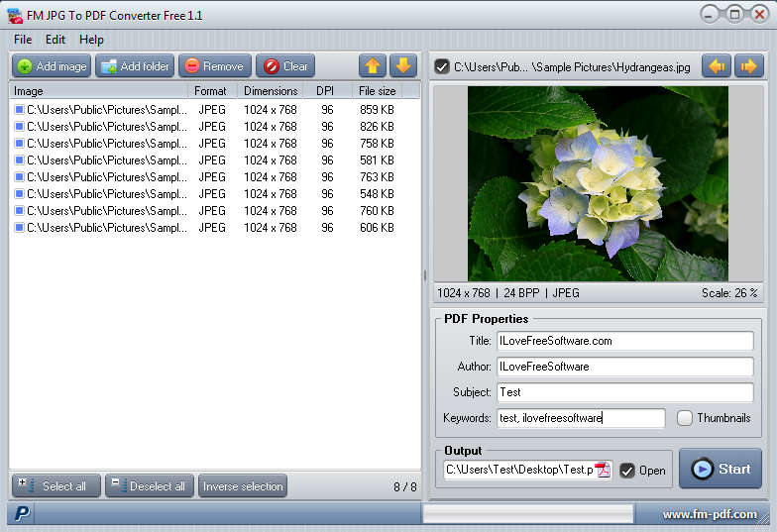
Task: Open the Help menu
Action: click(x=92, y=40)
